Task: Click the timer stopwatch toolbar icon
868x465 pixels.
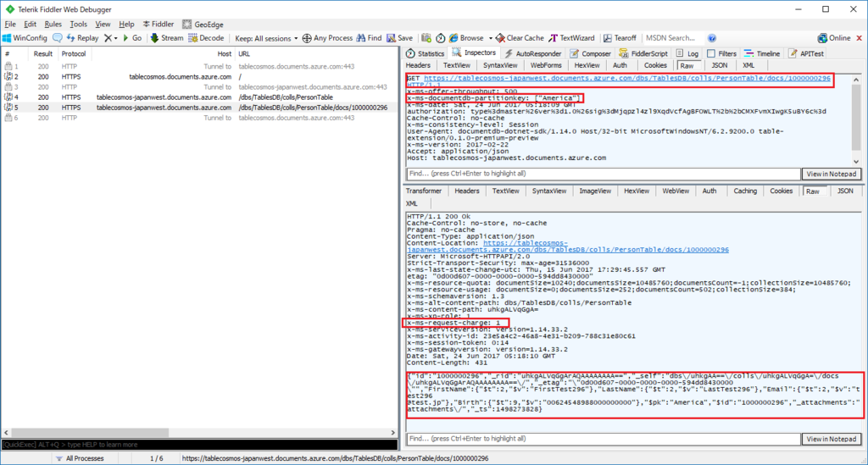Action: 440,38
